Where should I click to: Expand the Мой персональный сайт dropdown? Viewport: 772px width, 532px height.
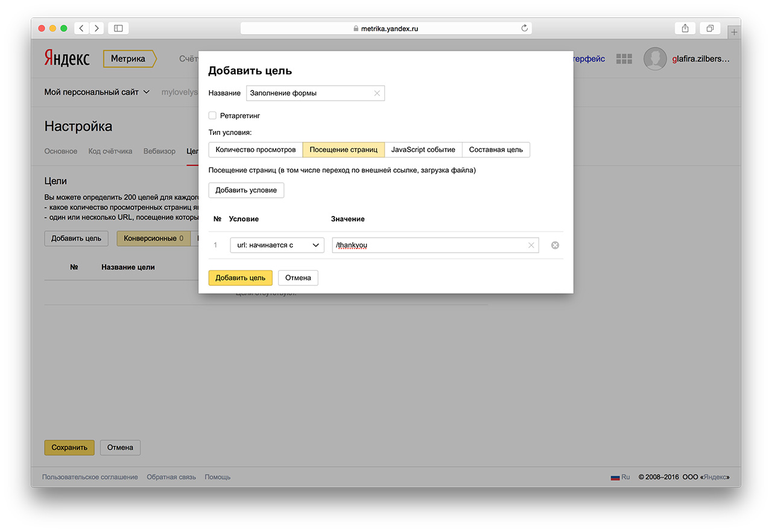(x=96, y=92)
